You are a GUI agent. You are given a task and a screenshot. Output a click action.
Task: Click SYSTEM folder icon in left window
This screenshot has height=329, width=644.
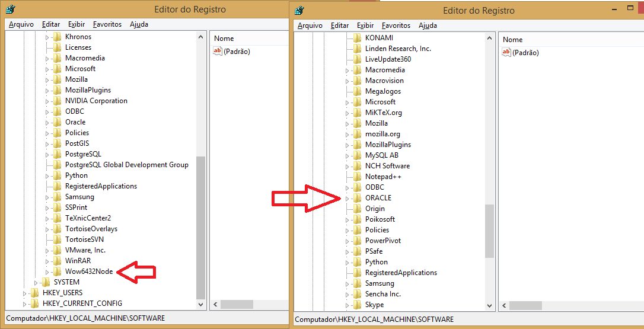click(x=46, y=283)
